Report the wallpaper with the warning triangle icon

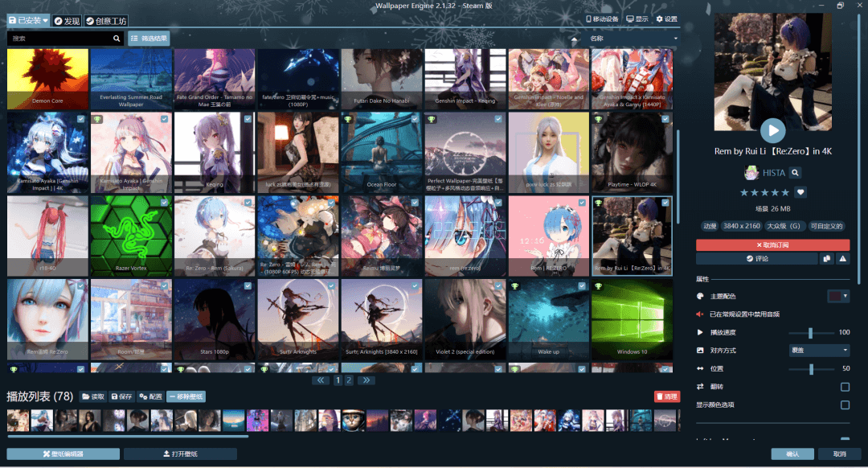coord(841,259)
